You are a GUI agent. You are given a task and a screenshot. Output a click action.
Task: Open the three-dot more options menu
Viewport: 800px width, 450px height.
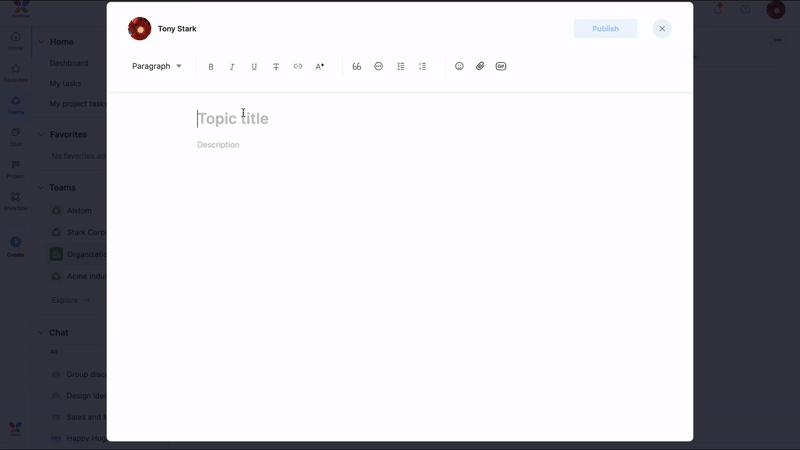point(779,40)
